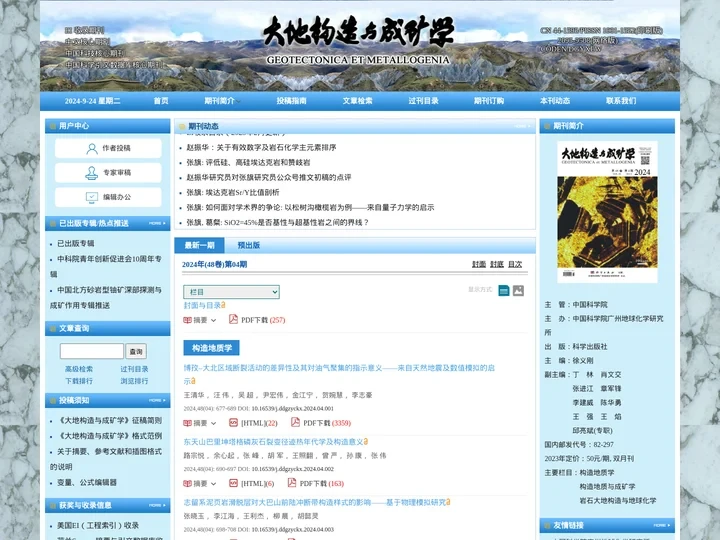Click PDF icon for 东天山巴里坤塔格 article
This screenshot has width=720, height=540.
(292, 483)
